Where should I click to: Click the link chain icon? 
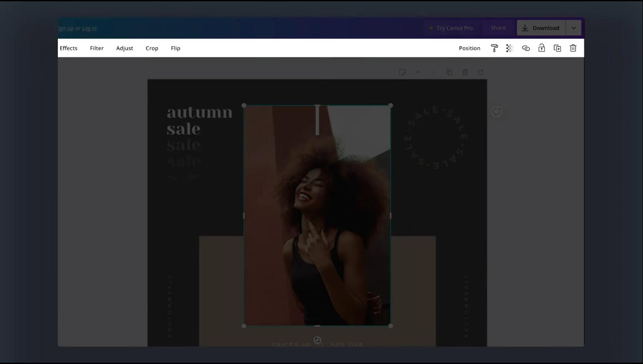click(526, 48)
